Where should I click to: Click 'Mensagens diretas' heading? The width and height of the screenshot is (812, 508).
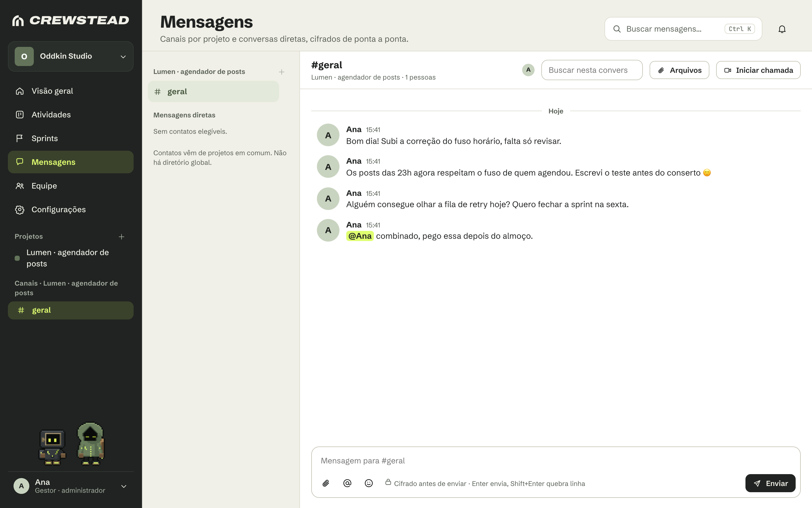point(184,115)
